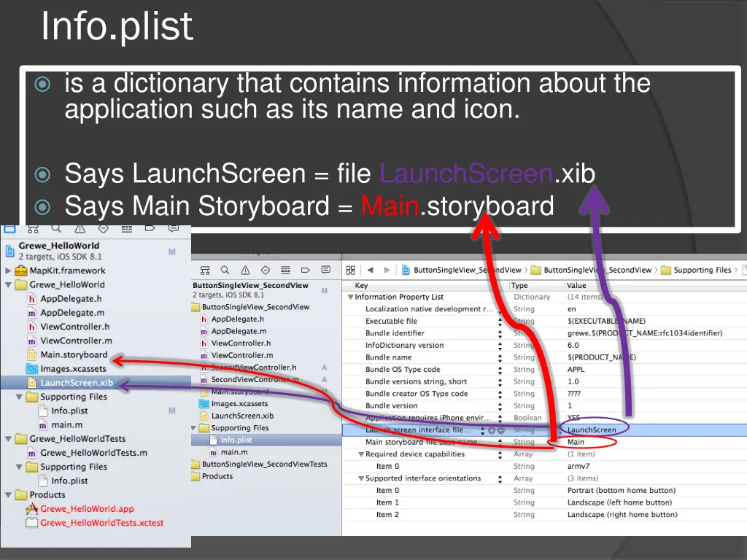Image resolution: width=747 pixels, height=560 pixels.
Task: Open the breakpoint navigator tag icon above ButtonSingleView_SecondView
Action: [306, 270]
